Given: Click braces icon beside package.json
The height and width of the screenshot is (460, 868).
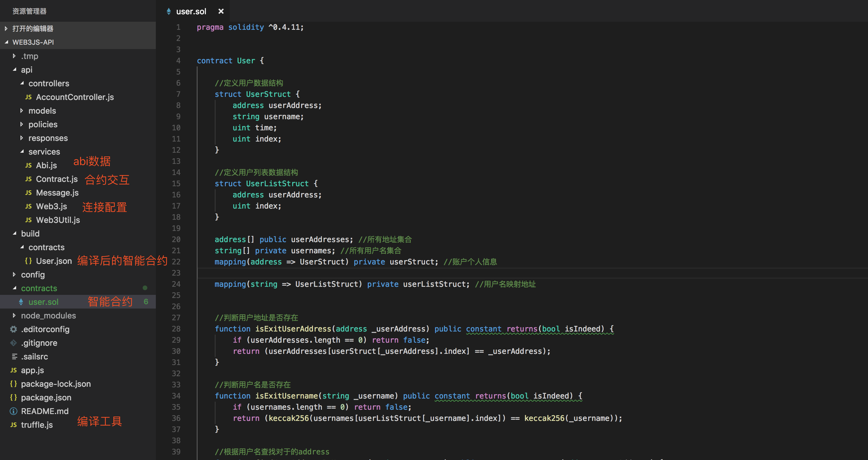Looking at the screenshot, I should pyautogui.click(x=13, y=397).
